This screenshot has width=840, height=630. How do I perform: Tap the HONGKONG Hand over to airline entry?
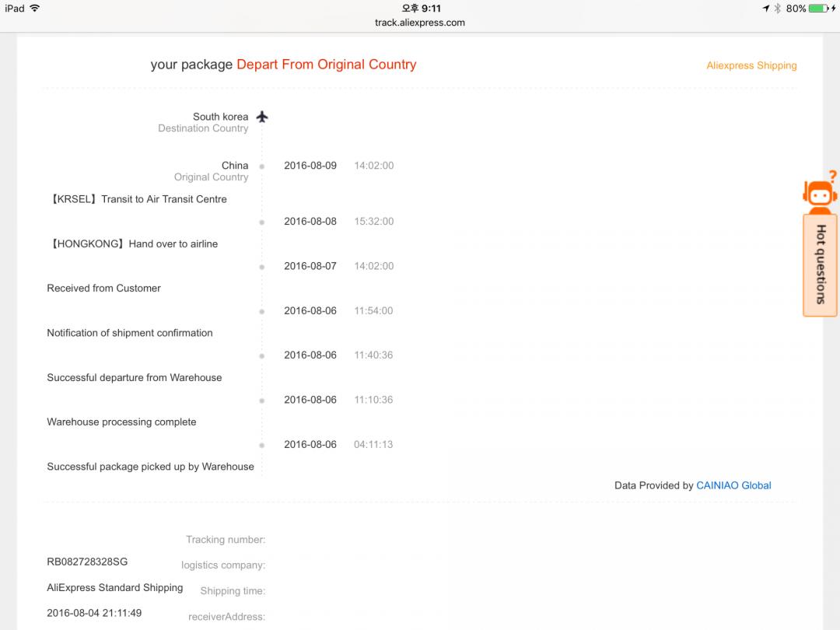click(132, 243)
